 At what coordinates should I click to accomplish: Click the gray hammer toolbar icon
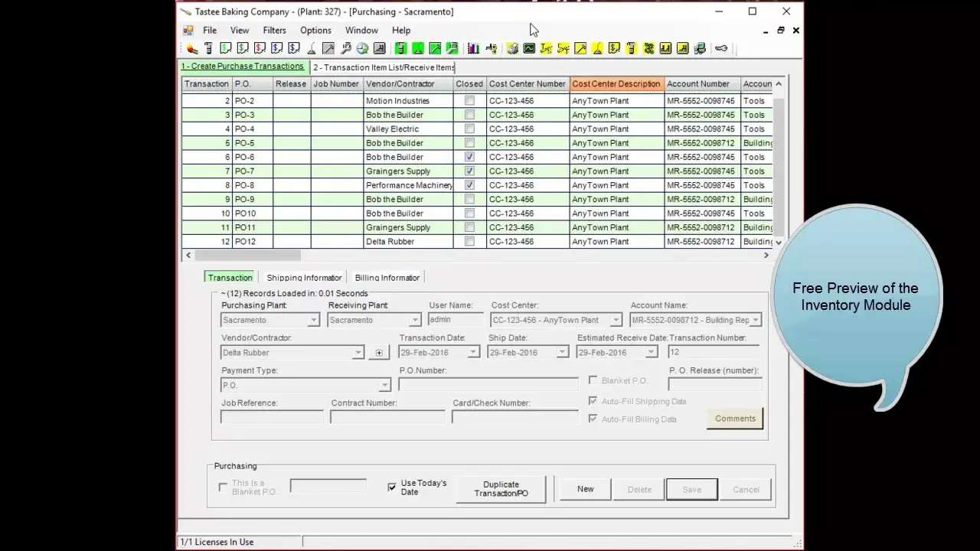(328, 48)
